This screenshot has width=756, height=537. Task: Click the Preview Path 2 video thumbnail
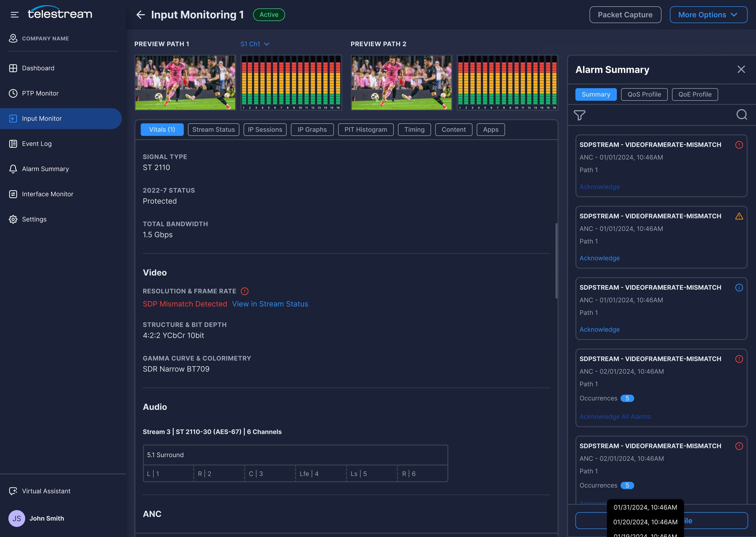[402, 83]
